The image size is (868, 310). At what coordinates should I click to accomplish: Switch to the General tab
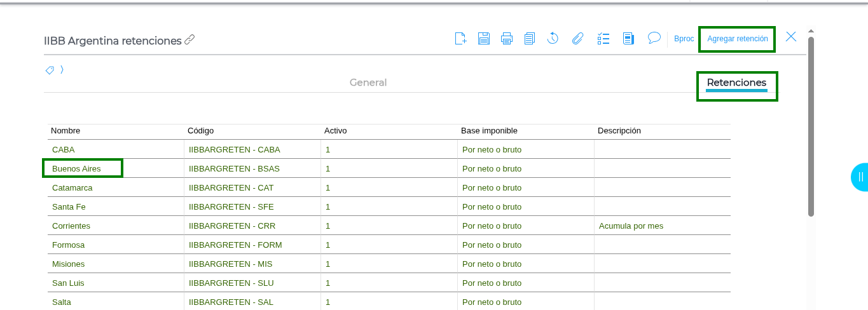[368, 83]
